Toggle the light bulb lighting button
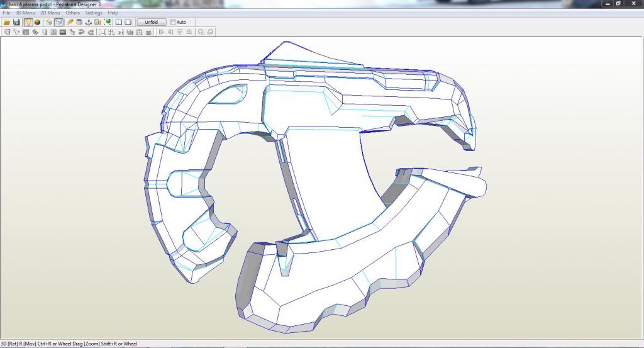 click(x=28, y=22)
